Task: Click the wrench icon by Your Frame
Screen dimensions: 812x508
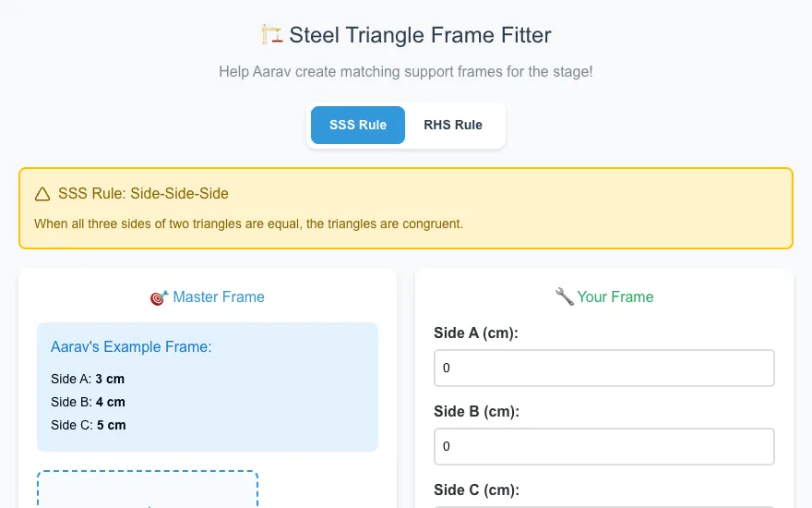Action: coord(565,297)
